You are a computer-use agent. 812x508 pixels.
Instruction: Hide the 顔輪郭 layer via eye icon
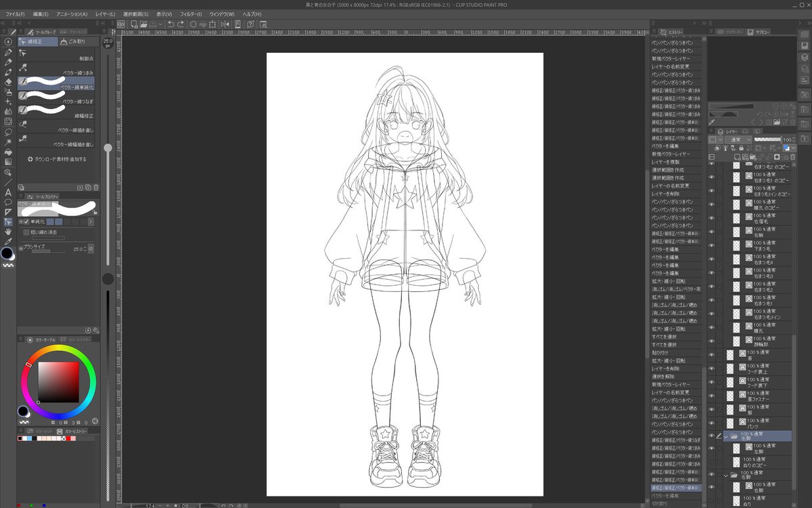[x=711, y=340]
